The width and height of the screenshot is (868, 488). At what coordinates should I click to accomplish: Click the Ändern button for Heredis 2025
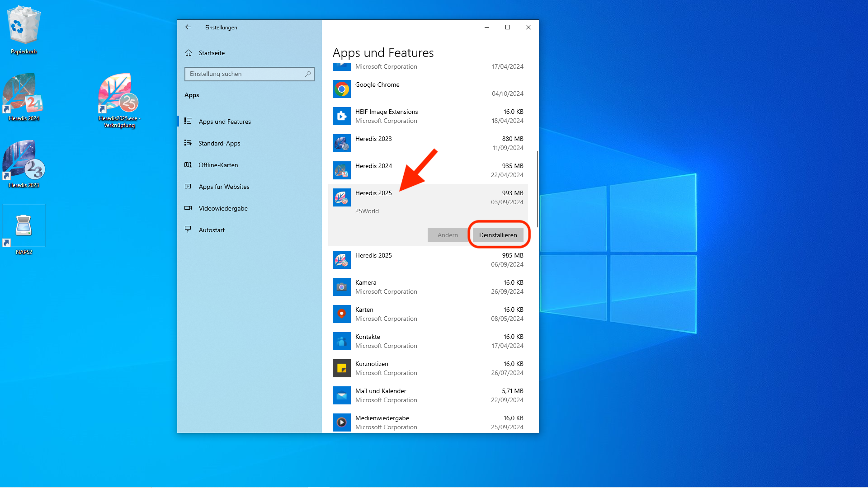click(x=447, y=235)
